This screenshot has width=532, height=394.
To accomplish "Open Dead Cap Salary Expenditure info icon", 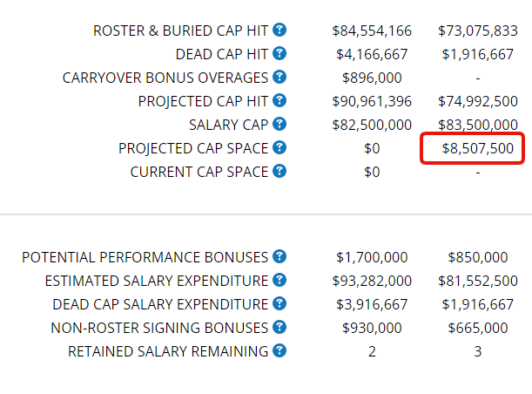I will [279, 303].
